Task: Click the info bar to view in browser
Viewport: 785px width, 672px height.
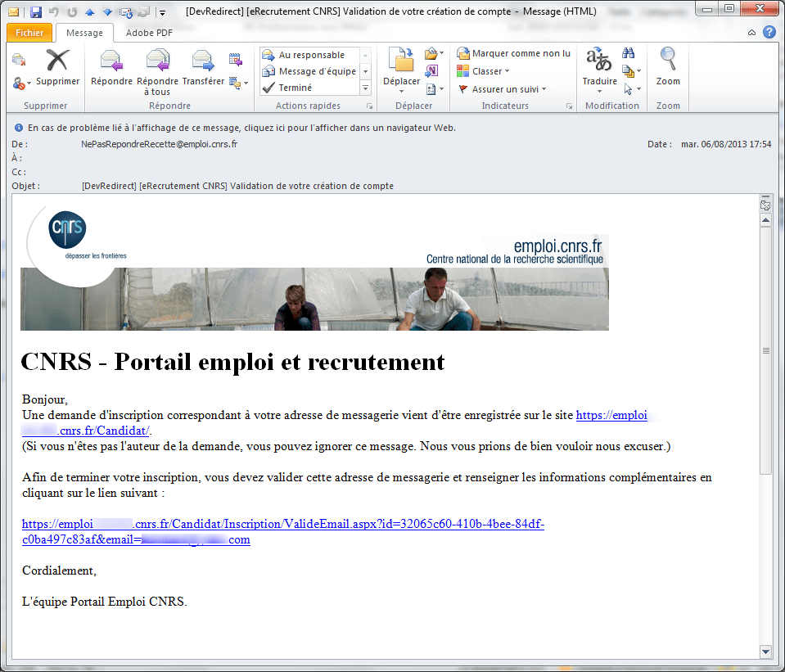Action: point(241,128)
